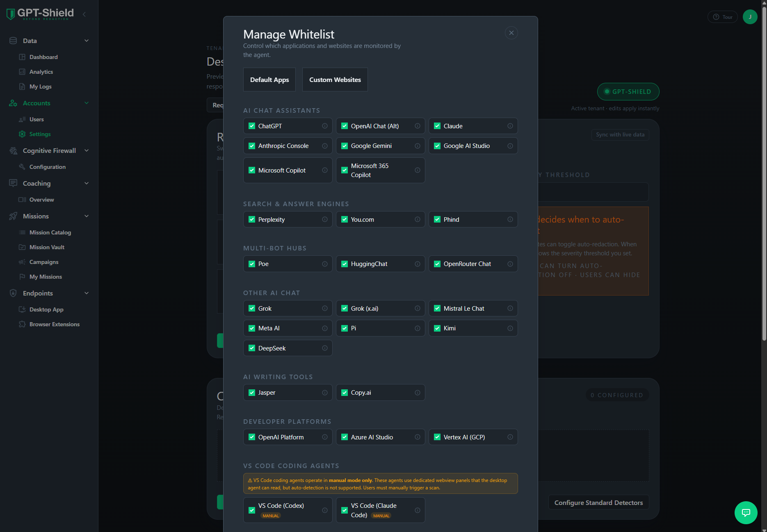This screenshot has height=532, width=767.
Task: Open My Logs link in sidebar
Action: tap(40, 86)
